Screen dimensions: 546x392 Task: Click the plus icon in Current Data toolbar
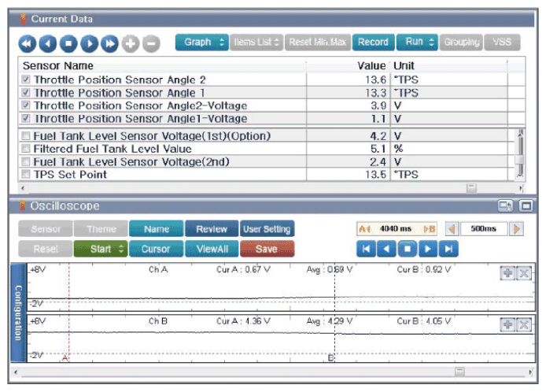(130, 43)
